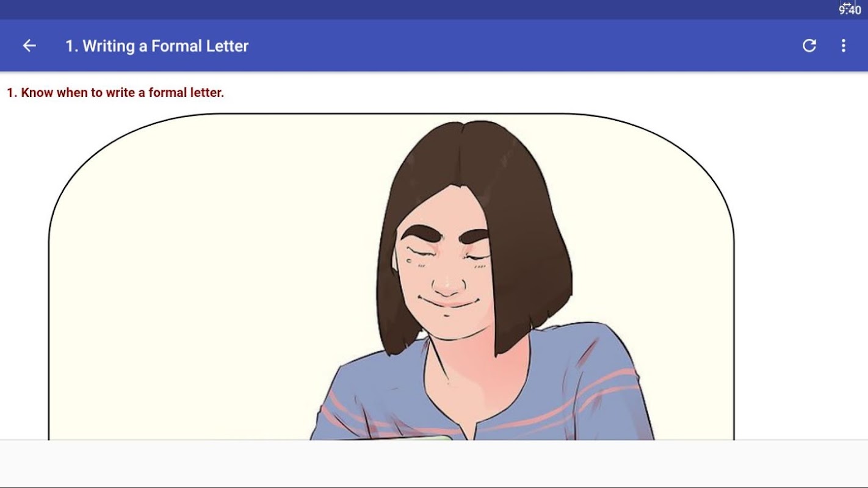Screen dimensions: 868x488
Task: Tap the white margin right of the illustration
Action: [x=801, y=274]
